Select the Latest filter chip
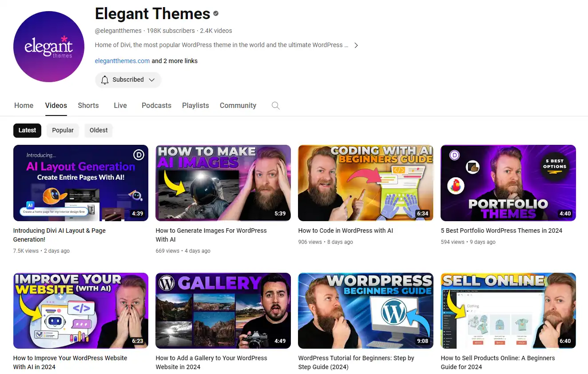The height and width of the screenshot is (374, 588). (x=27, y=130)
